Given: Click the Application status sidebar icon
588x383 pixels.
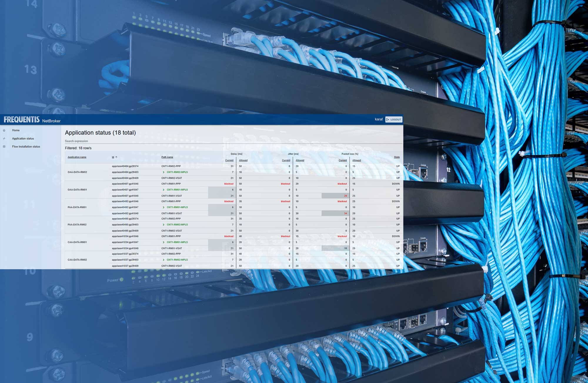Looking at the screenshot, I should (4, 138).
